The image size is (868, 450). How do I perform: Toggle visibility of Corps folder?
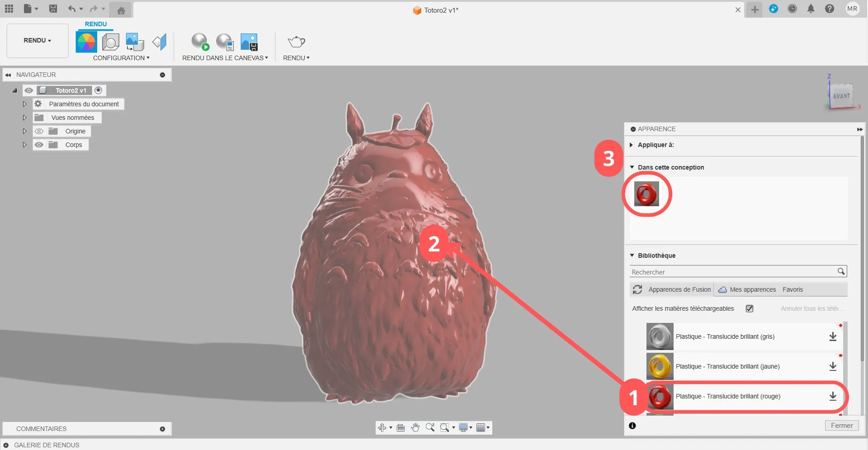(39, 145)
